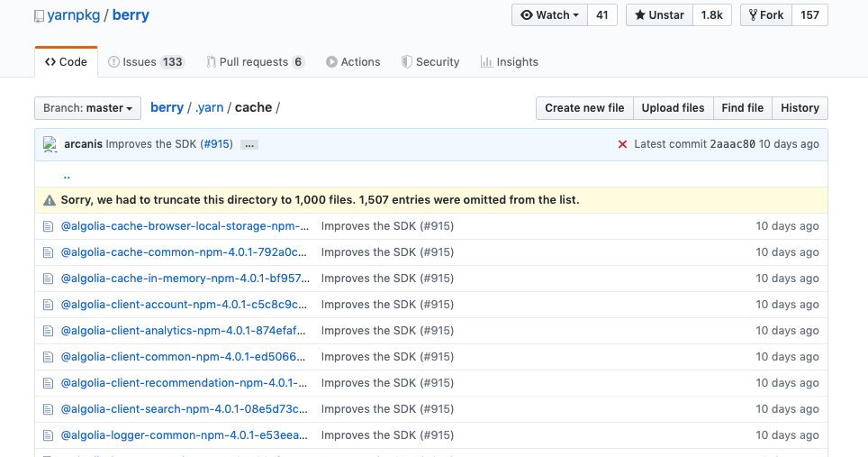Open @algolia-cache-browser-local-storage-npm file

[185, 226]
